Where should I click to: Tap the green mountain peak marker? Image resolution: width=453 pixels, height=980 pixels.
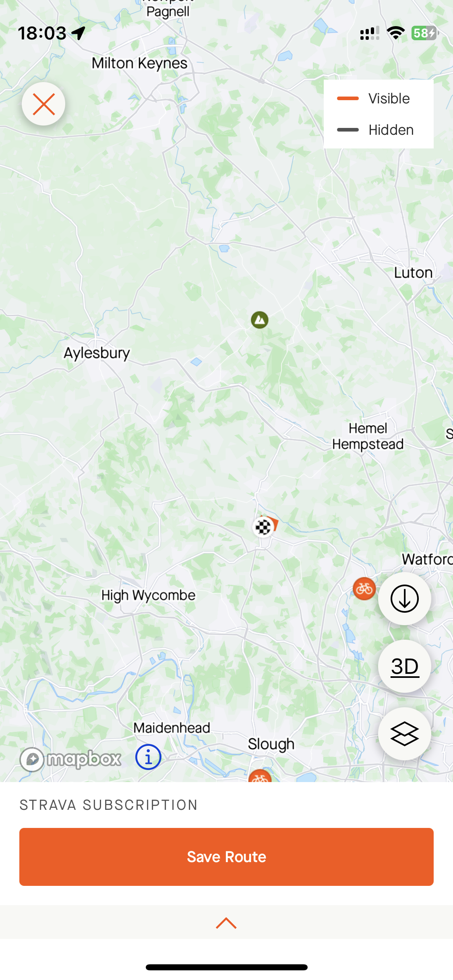(260, 320)
